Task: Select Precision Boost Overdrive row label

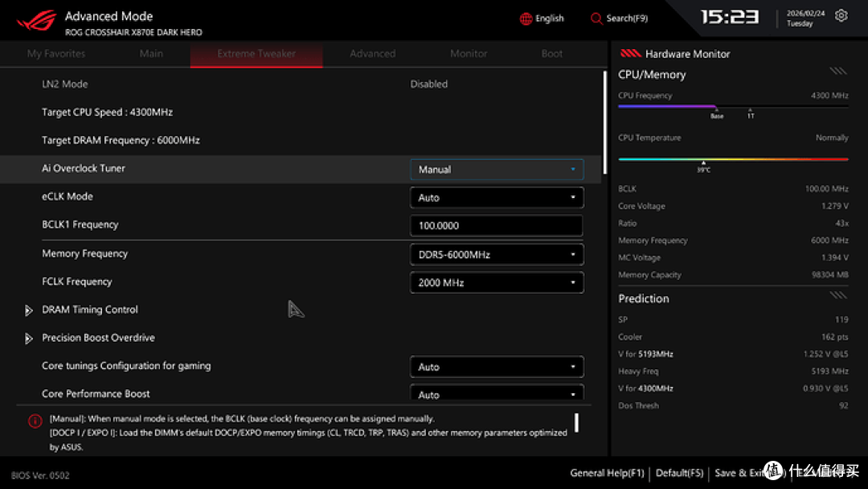Action: [x=99, y=338]
